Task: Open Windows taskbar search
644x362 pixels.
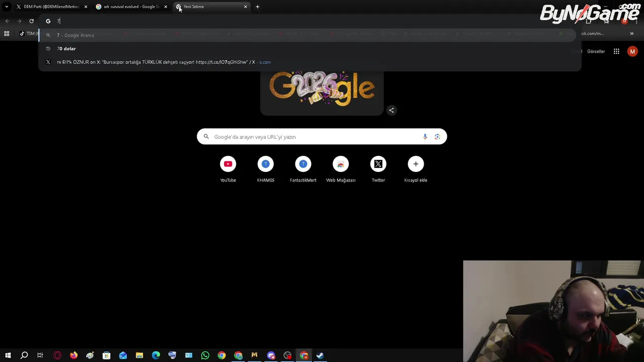Action: click(x=24, y=355)
